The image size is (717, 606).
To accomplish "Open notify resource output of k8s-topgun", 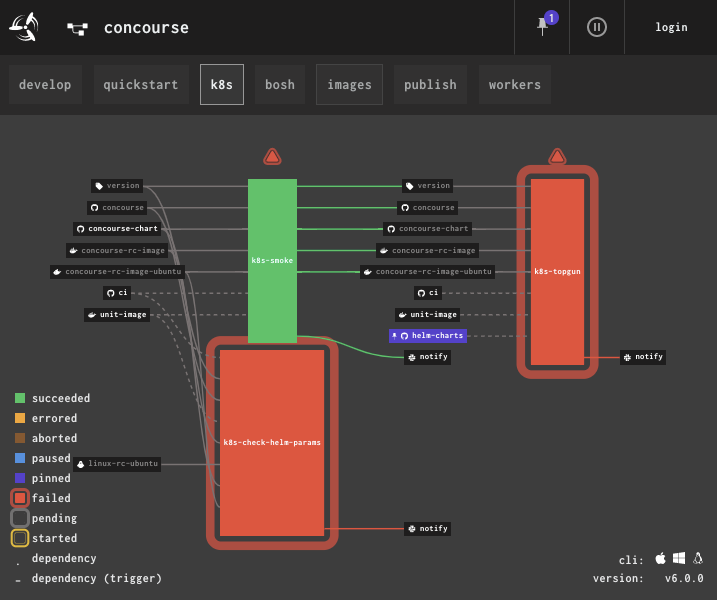I will click(643, 357).
